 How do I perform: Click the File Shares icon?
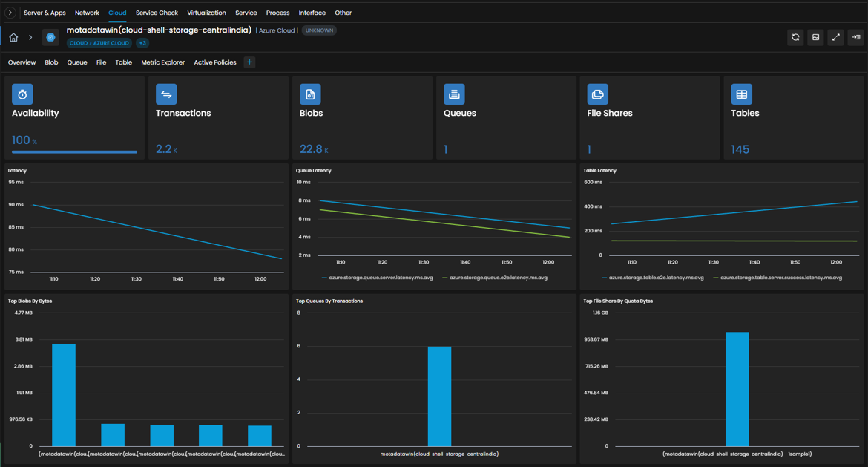[x=598, y=94]
